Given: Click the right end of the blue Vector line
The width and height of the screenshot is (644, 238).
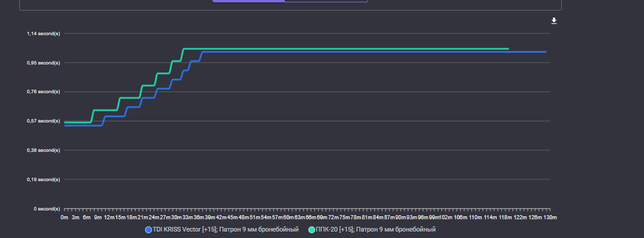Looking at the screenshot, I should [x=545, y=52].
